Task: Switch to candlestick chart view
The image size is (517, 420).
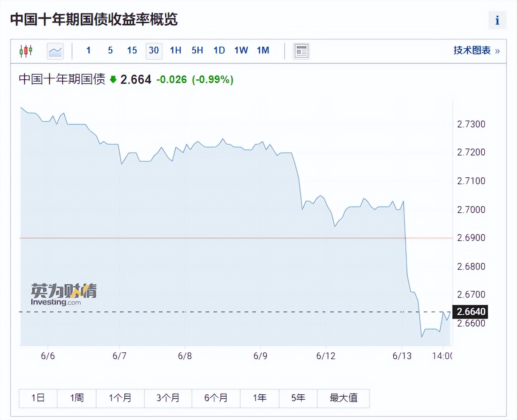Action: [x=26, y=51]
